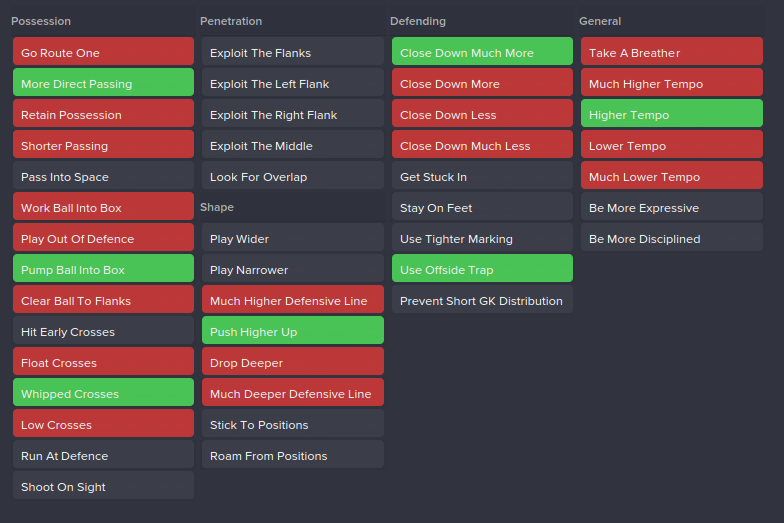784x523 pixels.
Task: Enable the Play Wider instruction
Action: coord(292,238)
